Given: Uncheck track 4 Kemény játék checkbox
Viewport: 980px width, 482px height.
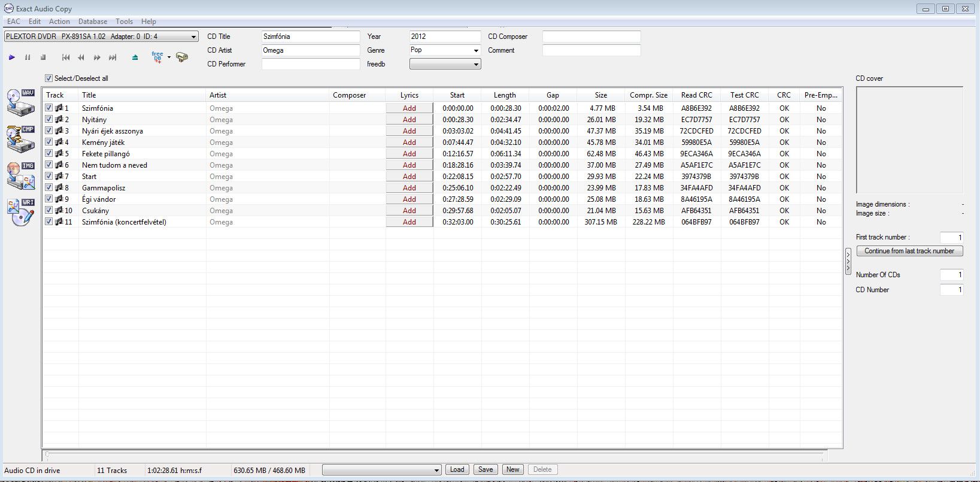Looking at the screenshot, I should (x=49, y=143).
